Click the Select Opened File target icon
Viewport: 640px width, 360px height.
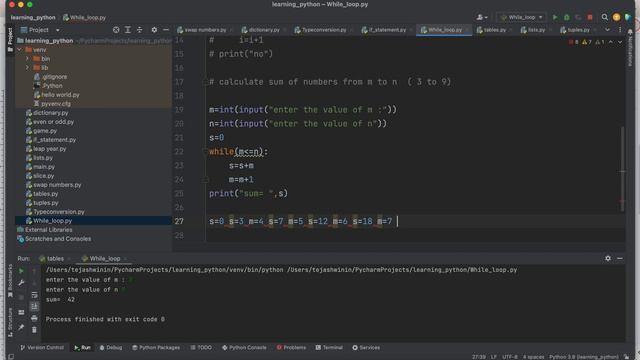coord(116,30)
